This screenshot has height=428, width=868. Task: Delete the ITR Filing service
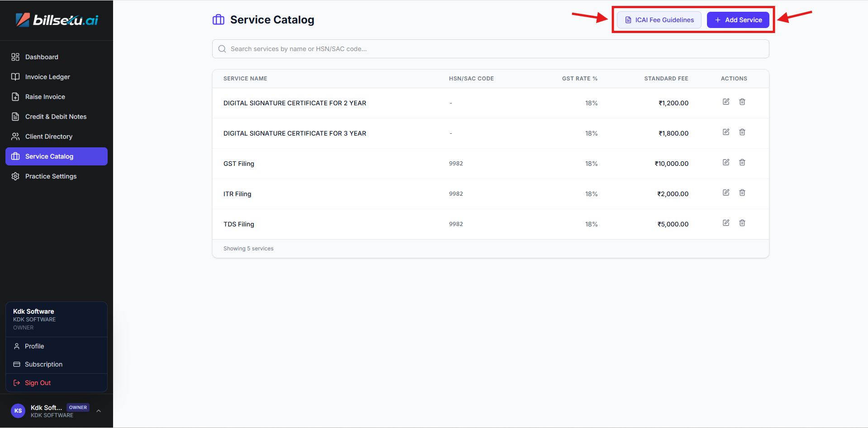tap(742, 193)
